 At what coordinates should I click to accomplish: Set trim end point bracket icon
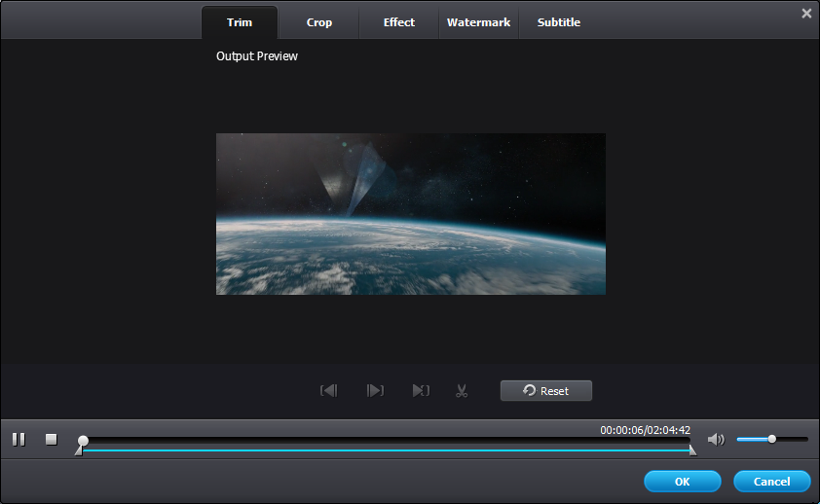[375, 391]
